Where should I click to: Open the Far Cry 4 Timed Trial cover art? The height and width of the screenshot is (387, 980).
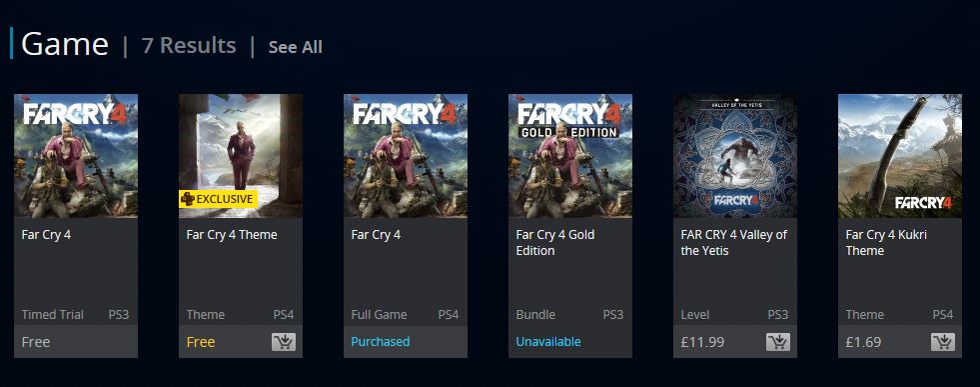click(76, 156)
